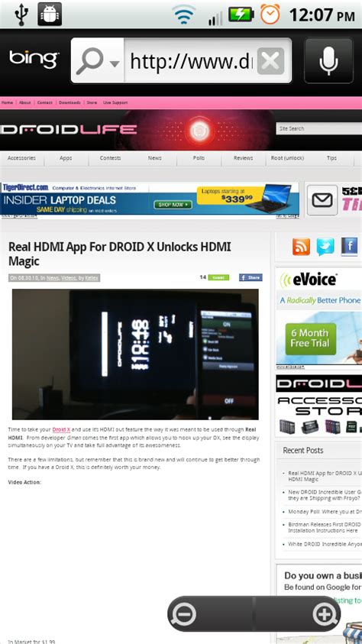Open the Home link in pink bar
362x644 pixels.
pyautogui.click(x=7, y=102)
